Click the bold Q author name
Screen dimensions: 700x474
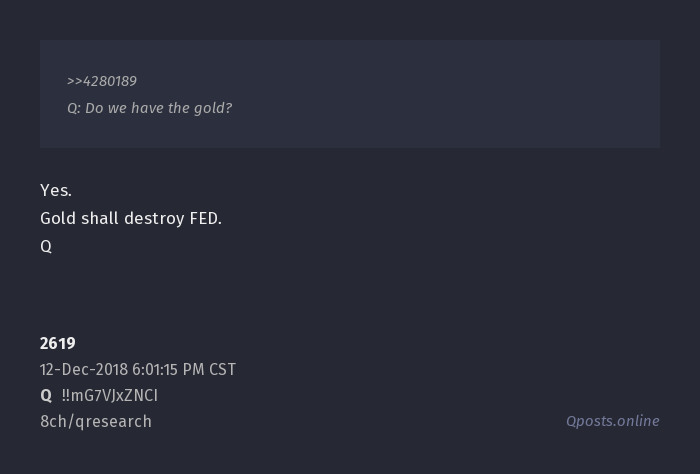(46, 395)
